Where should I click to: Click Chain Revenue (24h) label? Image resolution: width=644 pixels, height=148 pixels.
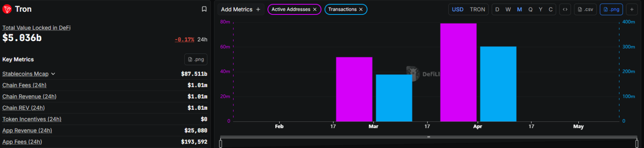pos(29,97)
